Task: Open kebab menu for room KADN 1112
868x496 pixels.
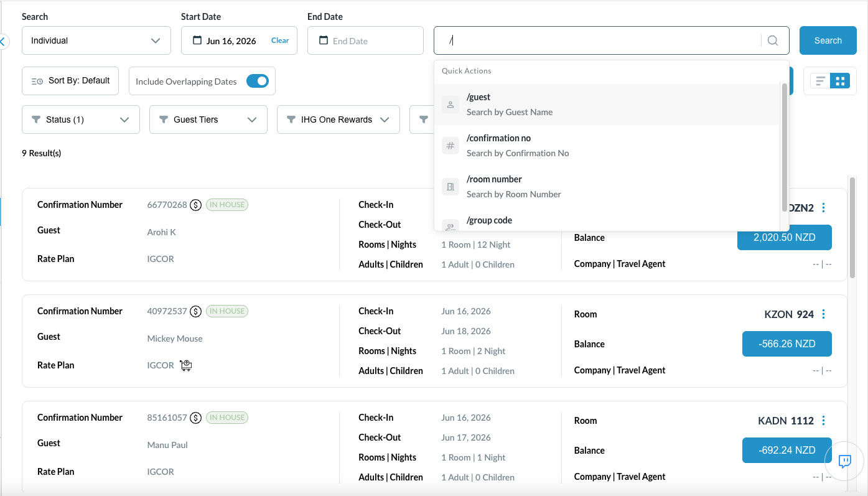Action: click(x=824, y=421)
